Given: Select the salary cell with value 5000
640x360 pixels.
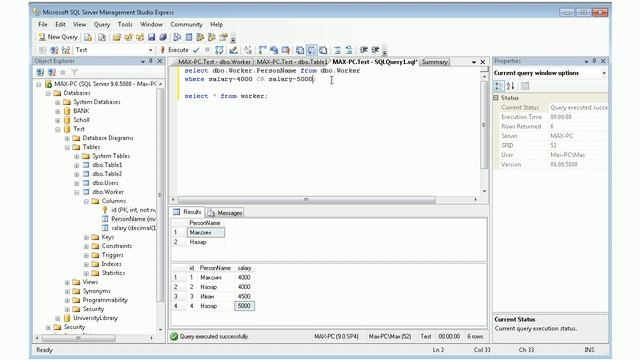Looking at the screenshot, I should pyautogui.click(x=244, y=306).
